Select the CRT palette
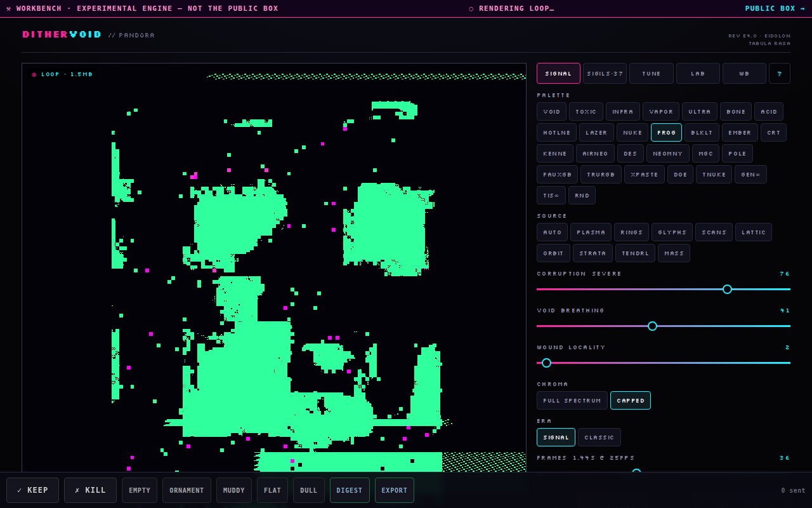The height and width of the screenshot is (508, 812). [x=773, y=133]
